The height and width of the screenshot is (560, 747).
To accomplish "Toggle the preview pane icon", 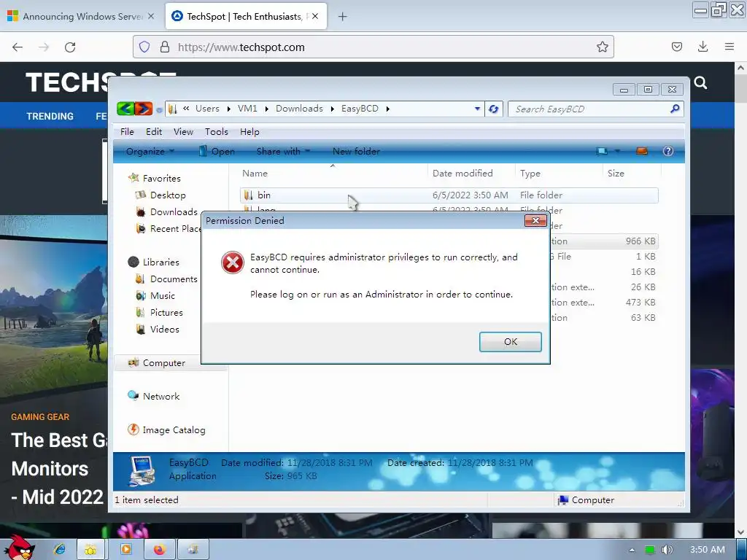I will (642, 152).
